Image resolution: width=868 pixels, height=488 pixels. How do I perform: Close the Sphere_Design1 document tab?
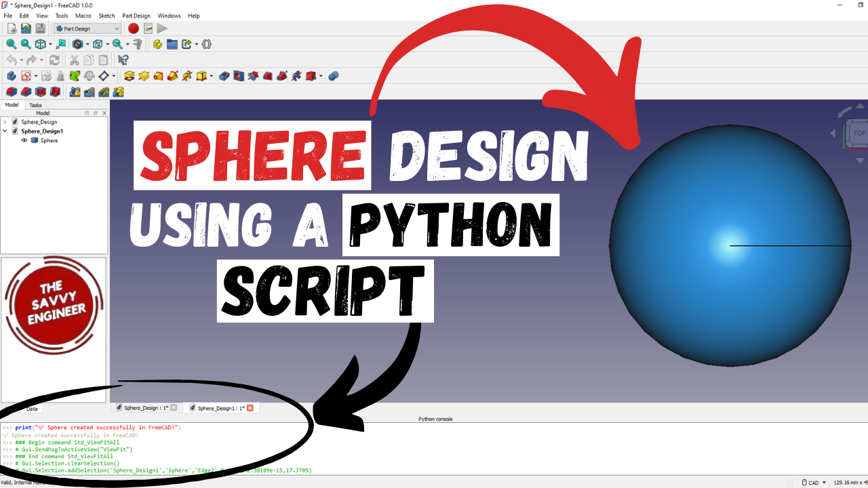pos(250,408)
